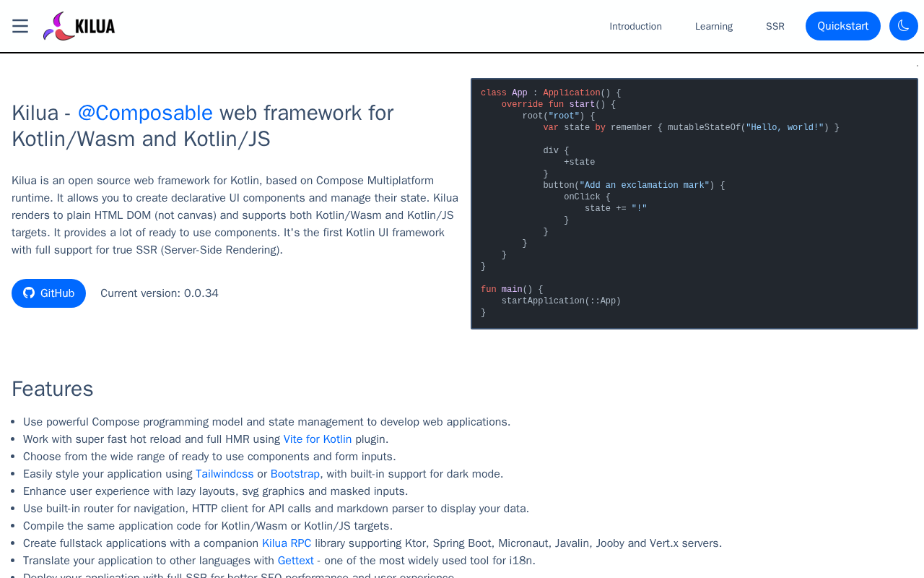Screen dimensions: 924x578
Task: Open the Vite for Kotlin link
Action: coord(318,439)
